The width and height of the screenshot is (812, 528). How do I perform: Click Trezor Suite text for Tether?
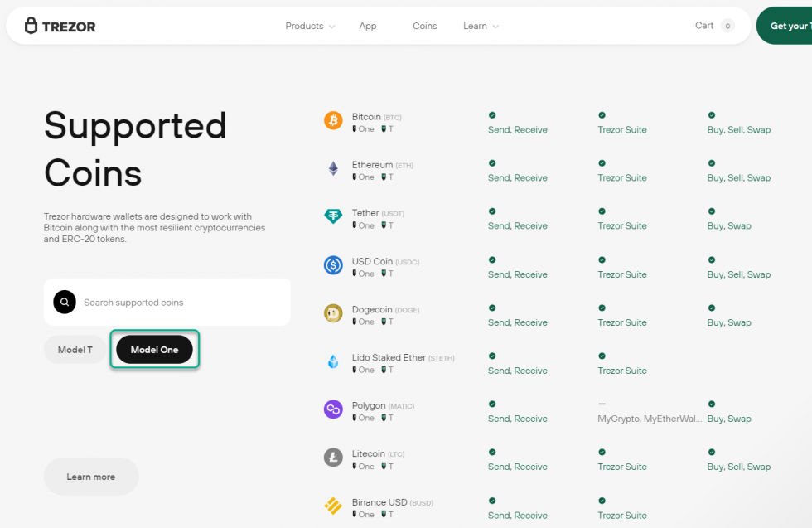(x=622, y=226)
